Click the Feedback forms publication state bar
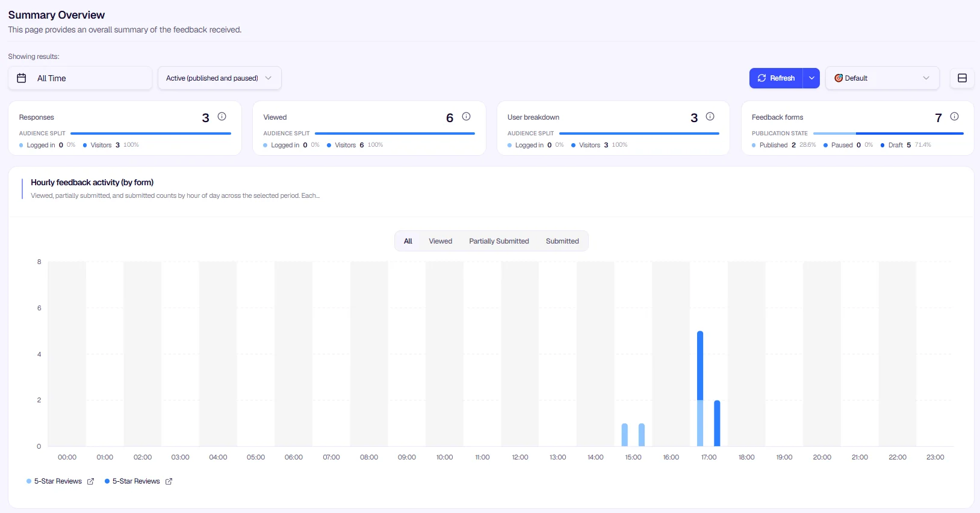 point(889,134)
